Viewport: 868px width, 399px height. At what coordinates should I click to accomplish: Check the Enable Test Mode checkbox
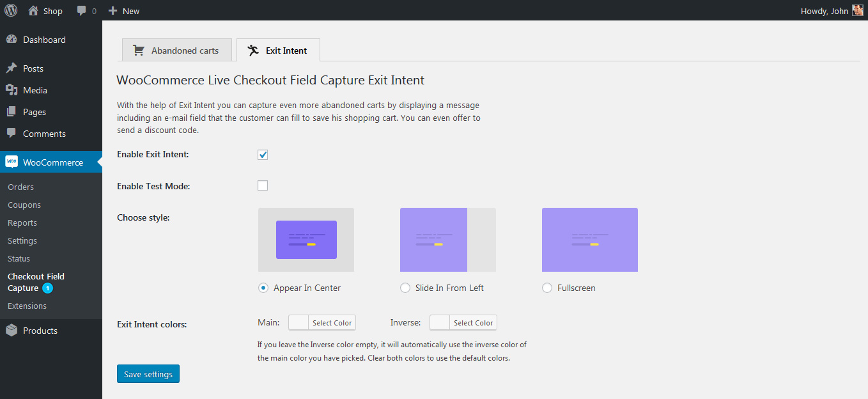(263, 185)
